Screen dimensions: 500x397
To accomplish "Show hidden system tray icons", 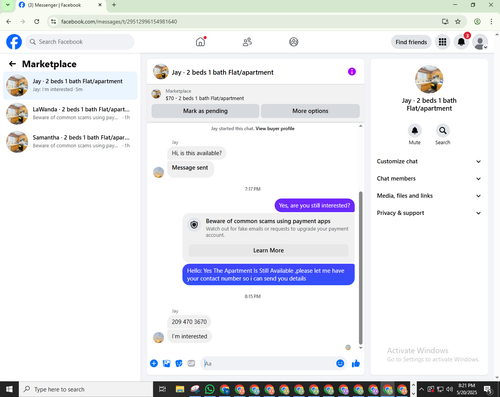I will tap(421, 389).
